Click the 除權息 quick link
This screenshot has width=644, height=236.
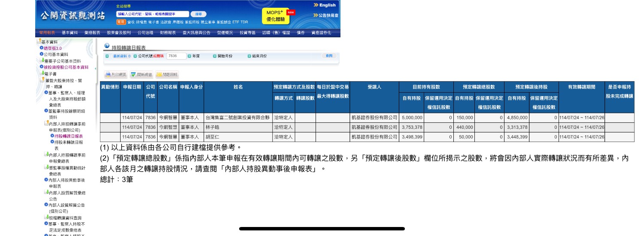click(x=141, y=22)
